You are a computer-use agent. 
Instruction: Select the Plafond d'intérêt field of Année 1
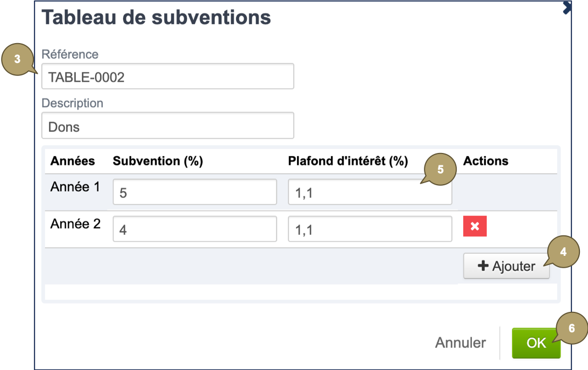370,191
